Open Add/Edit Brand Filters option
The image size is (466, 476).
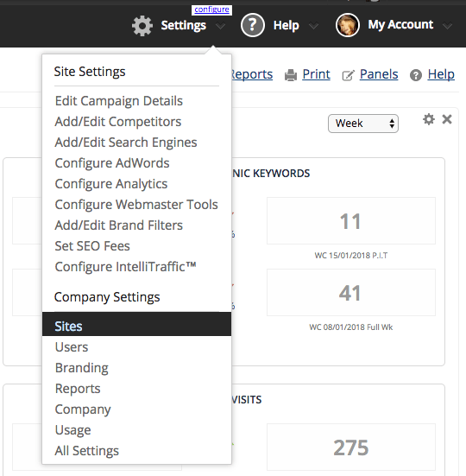119,225
